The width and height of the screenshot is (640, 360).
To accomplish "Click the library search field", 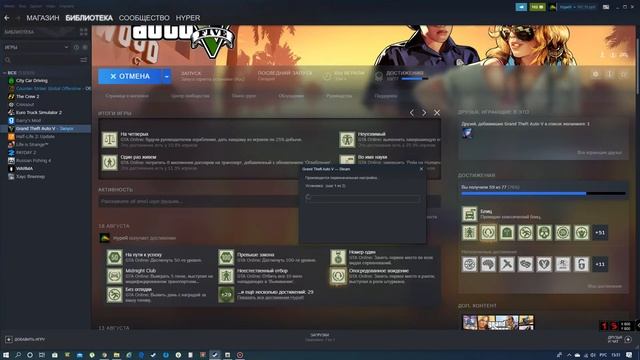I will click(x=41, y=60).
